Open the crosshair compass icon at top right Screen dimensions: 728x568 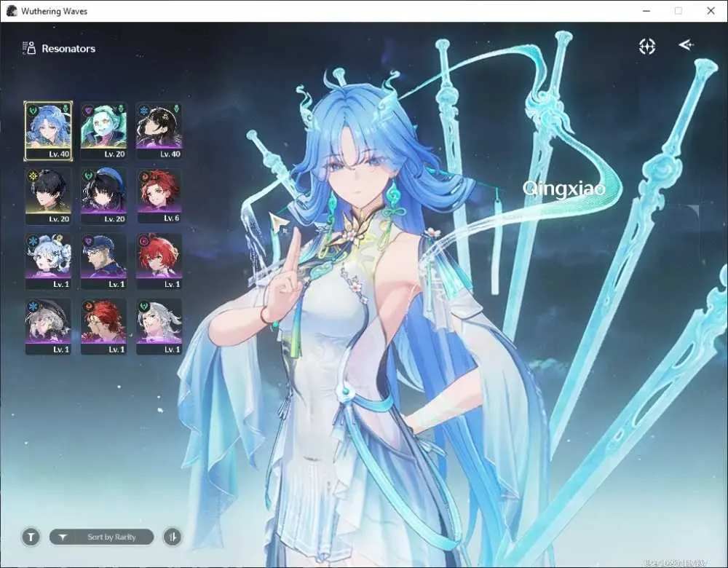646,46
